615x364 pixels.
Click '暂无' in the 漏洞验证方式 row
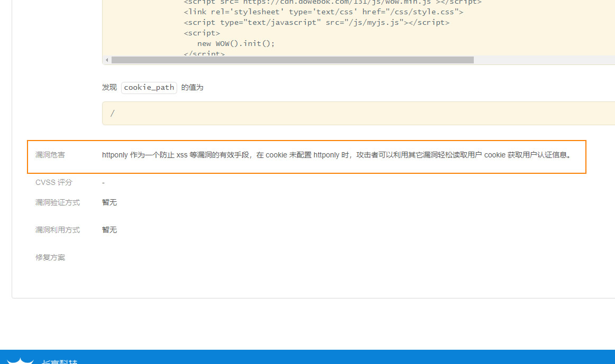click(109, 202)
